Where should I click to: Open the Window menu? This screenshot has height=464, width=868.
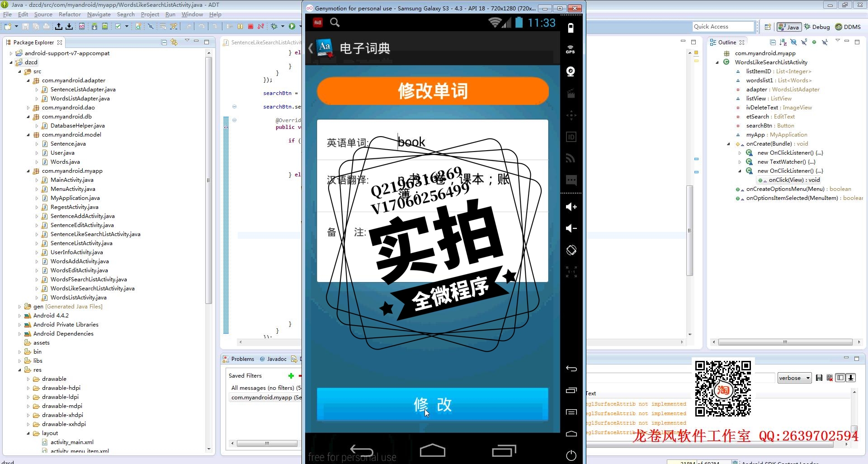click(x=192, y=14)
